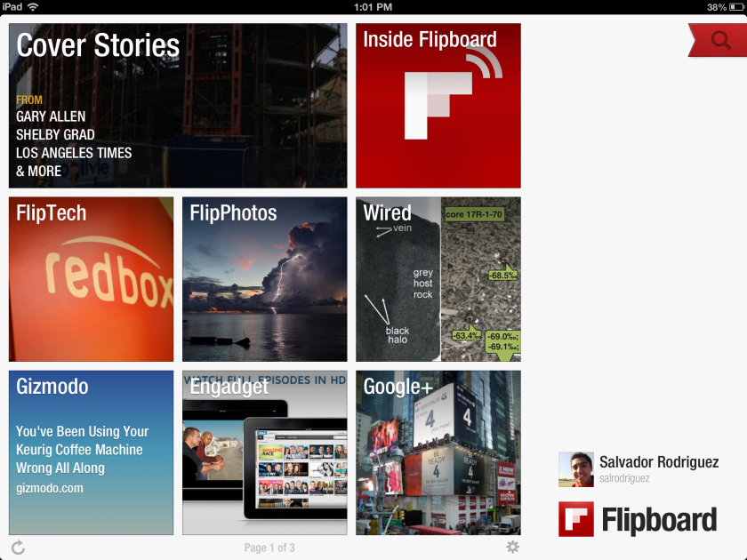Screen dimensions: 747x560
Task: Open the Google+ tile
Action: pyautogui.click(x=438, y=452)
